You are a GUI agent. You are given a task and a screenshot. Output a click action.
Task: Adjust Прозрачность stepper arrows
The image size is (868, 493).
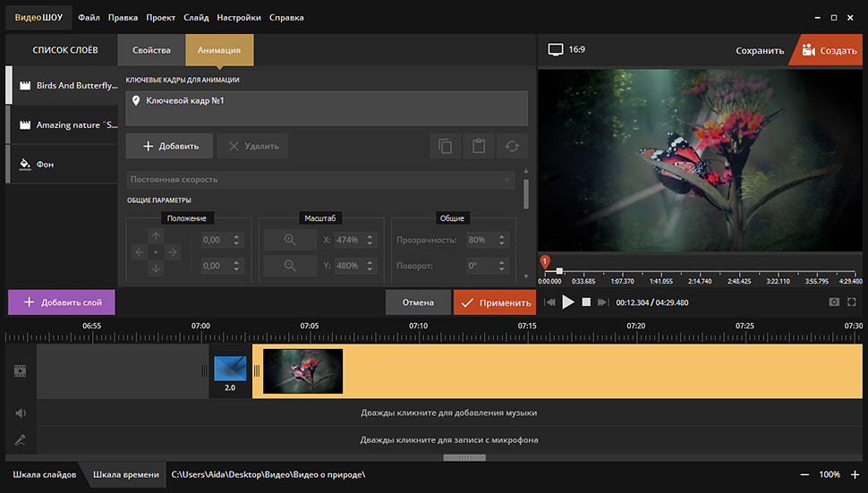point(501,240)
